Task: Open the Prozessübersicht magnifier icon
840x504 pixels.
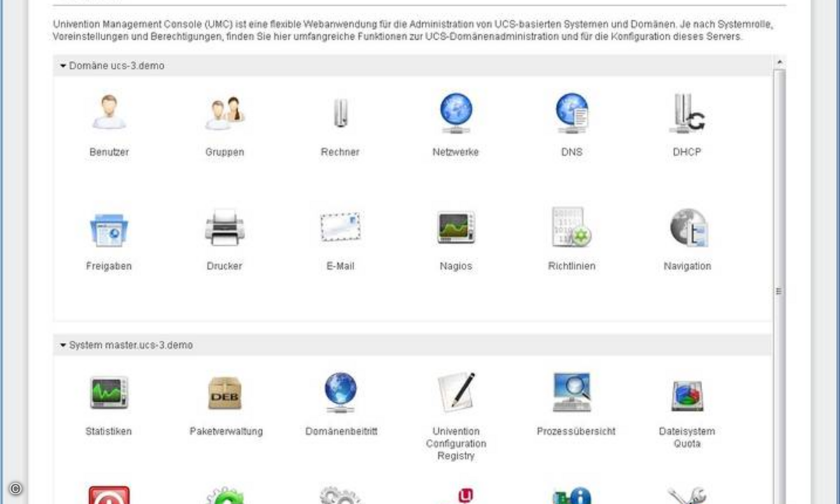Action: 572,392
